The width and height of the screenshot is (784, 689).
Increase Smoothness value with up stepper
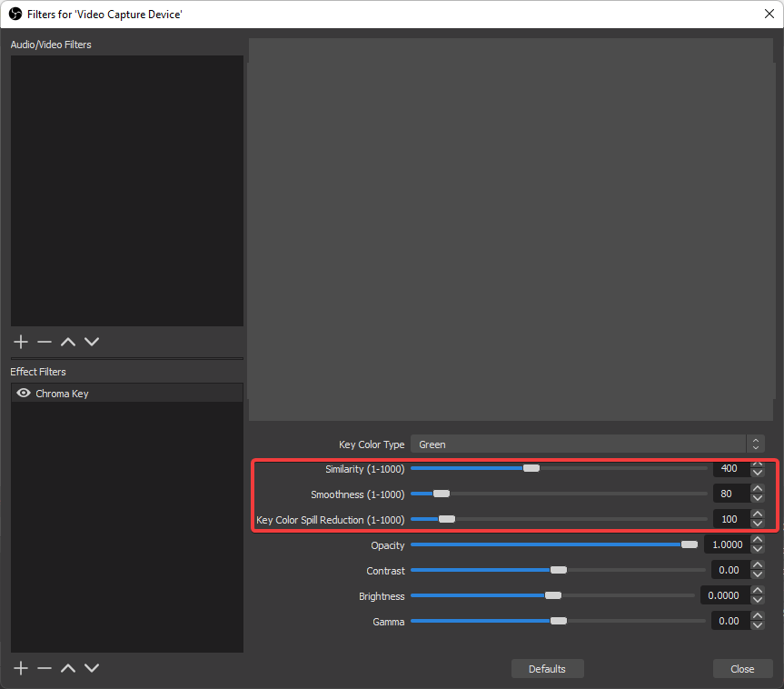click(758, 489)
